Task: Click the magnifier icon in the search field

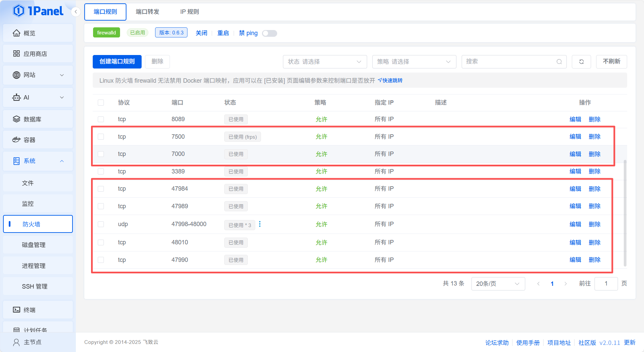Action: (559, 62)
